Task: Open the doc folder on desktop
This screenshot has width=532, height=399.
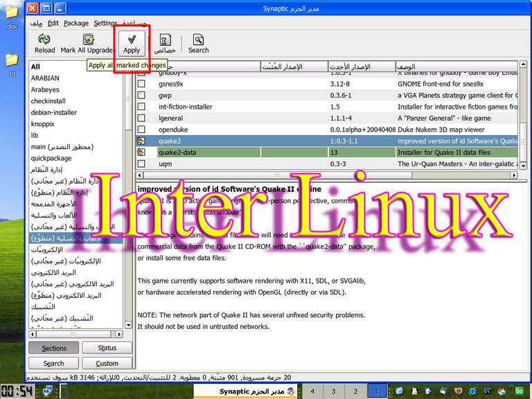Action: pyautogui.click(x=12, y=12)
